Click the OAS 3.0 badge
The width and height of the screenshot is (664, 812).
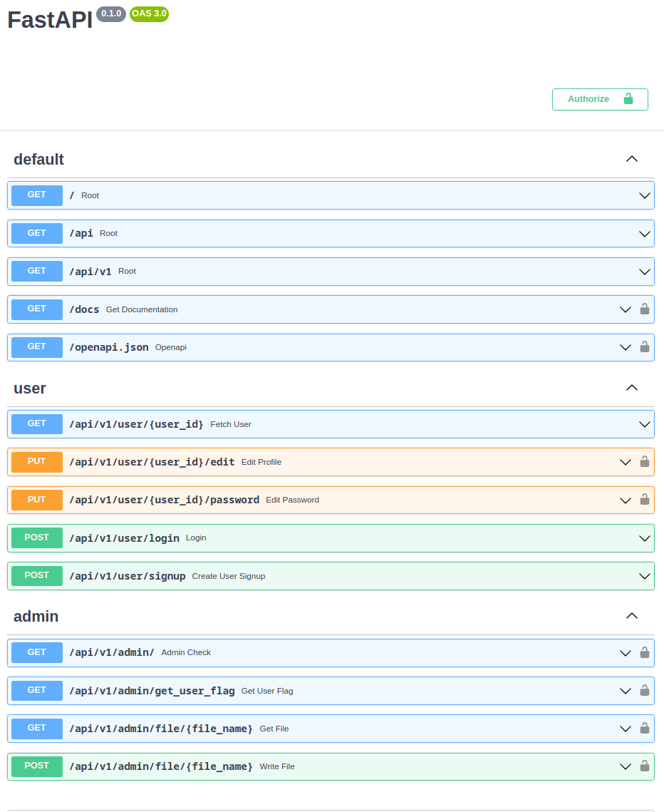[x=149, y=14]
